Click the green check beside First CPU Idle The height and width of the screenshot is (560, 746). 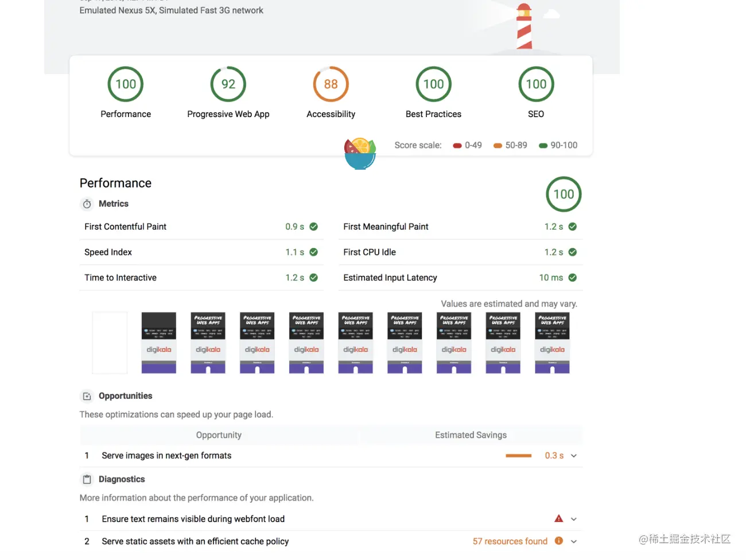[x=573, y=252]
